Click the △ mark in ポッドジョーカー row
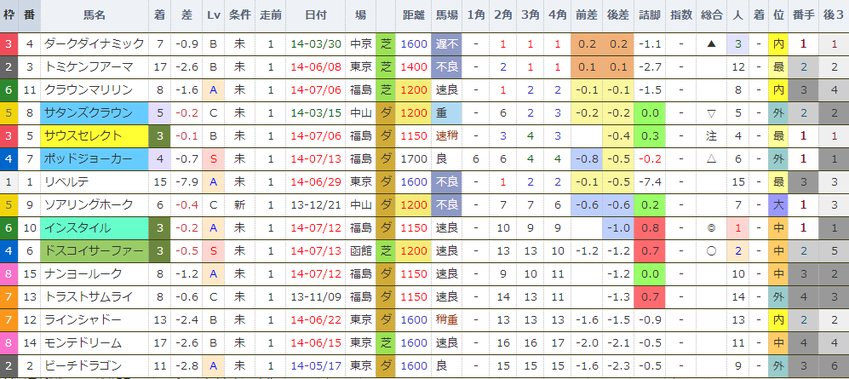 coord(711,159)
